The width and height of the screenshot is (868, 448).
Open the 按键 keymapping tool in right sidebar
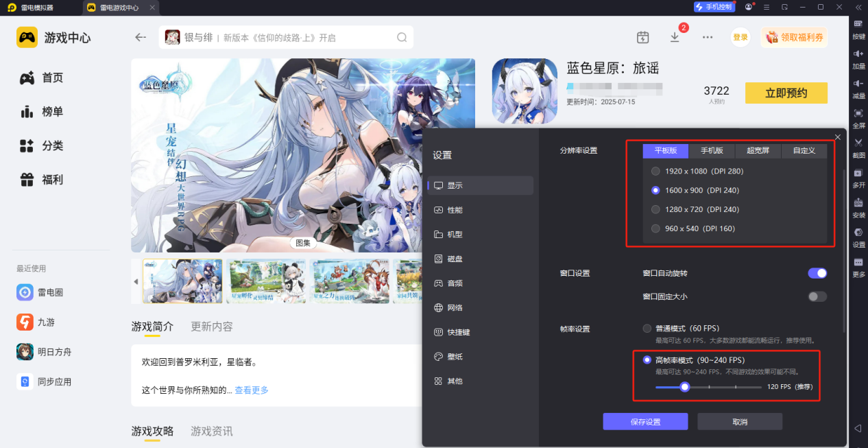pos(858,29)
